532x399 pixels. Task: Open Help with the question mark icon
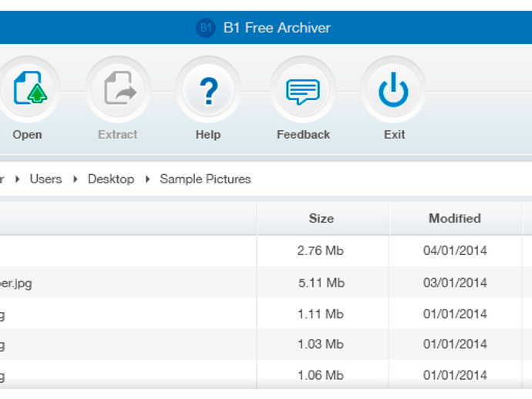tap(208, 89)
